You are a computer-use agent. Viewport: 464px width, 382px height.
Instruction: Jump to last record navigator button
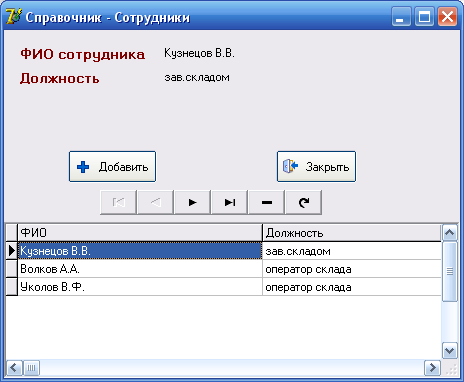tap(230, 202)
